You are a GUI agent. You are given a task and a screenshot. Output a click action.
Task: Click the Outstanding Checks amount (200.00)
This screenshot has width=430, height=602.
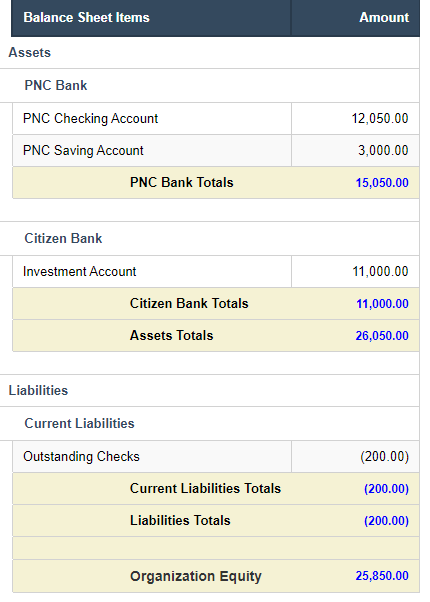point(384,456)
